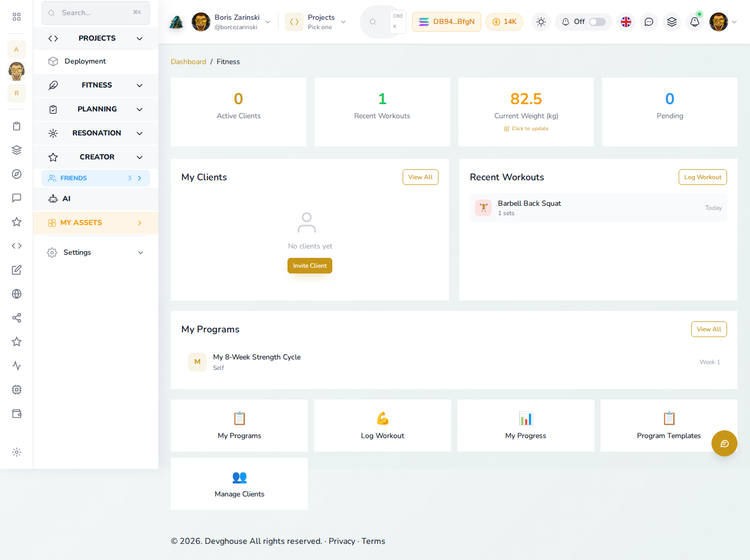Click the code brackets icon in left rail
The height and width of the screenshot is (560, 750).
tap(17, 246)
